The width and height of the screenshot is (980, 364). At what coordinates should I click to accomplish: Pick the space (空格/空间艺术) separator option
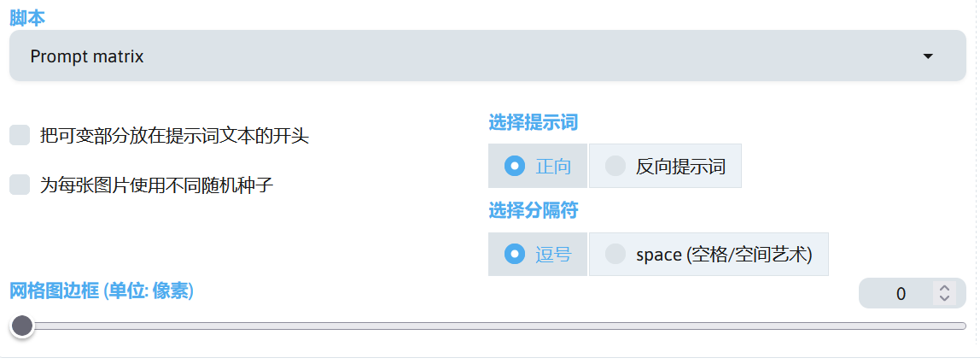(615, 254)
